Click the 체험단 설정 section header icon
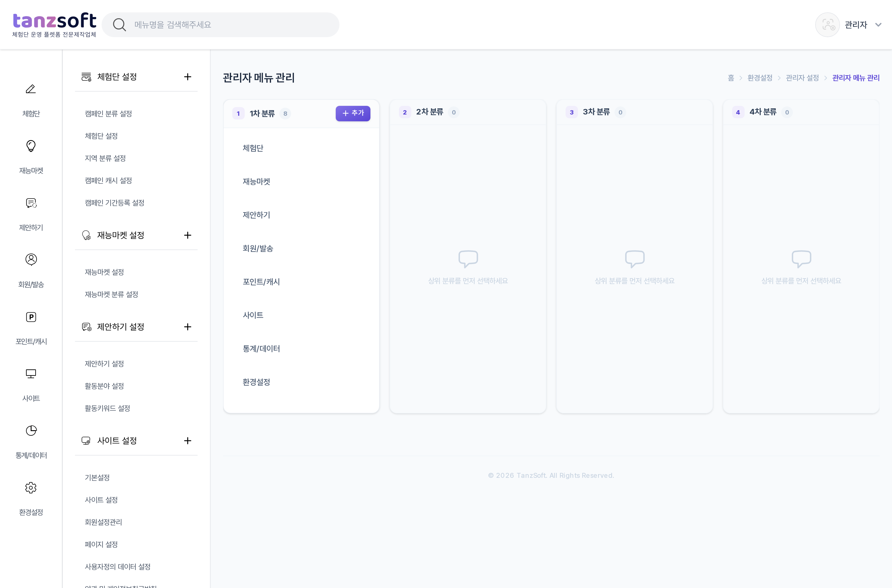The width and height of the screenshot is (892, 588). tap(86, 77)
